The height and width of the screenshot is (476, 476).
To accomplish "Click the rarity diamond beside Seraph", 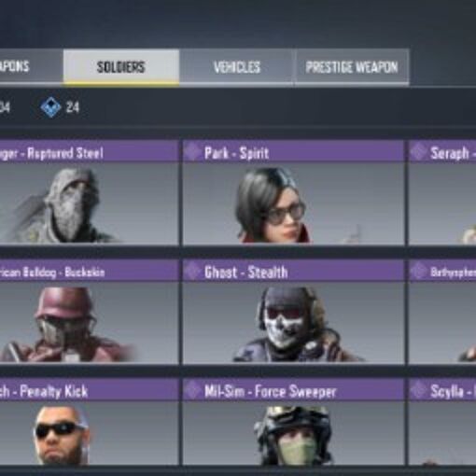I will 418,152.
